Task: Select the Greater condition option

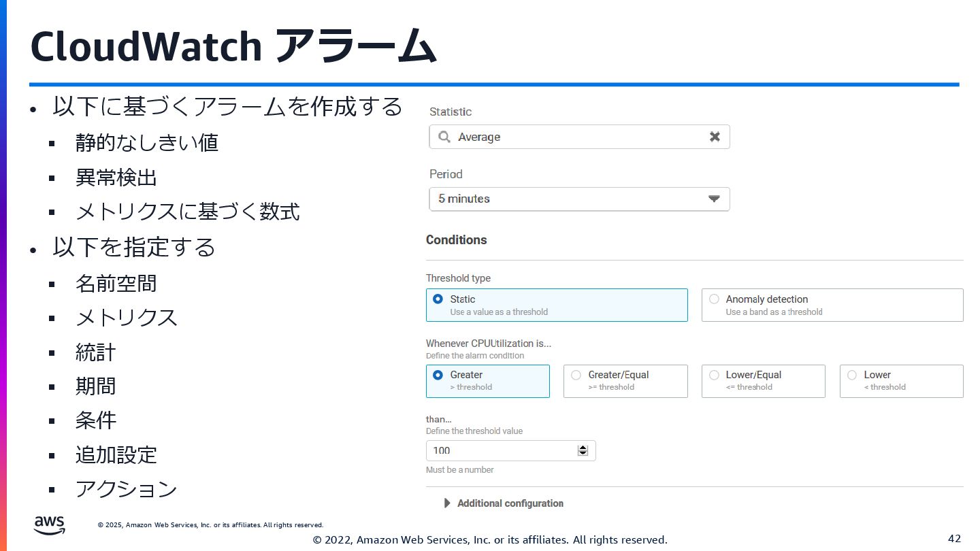Action: click(488, 381)
